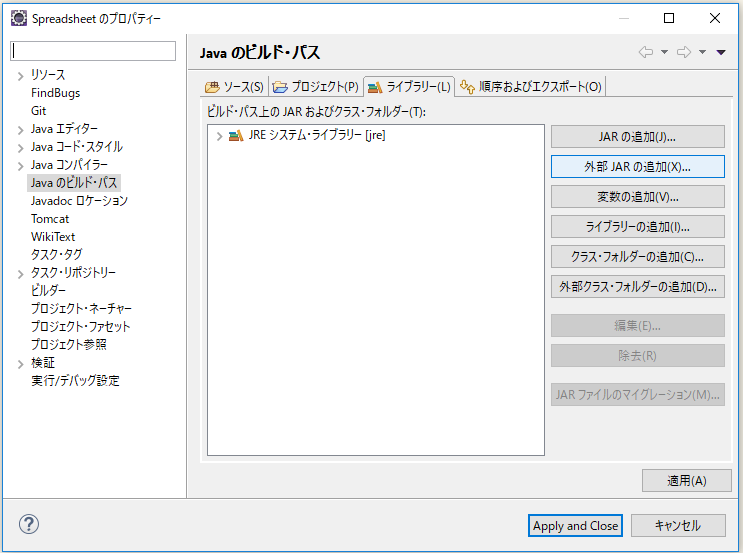Select Tomcat in the settings tree
The height and width of the screenshot is (553, 743).
click(x=50, y=219)
